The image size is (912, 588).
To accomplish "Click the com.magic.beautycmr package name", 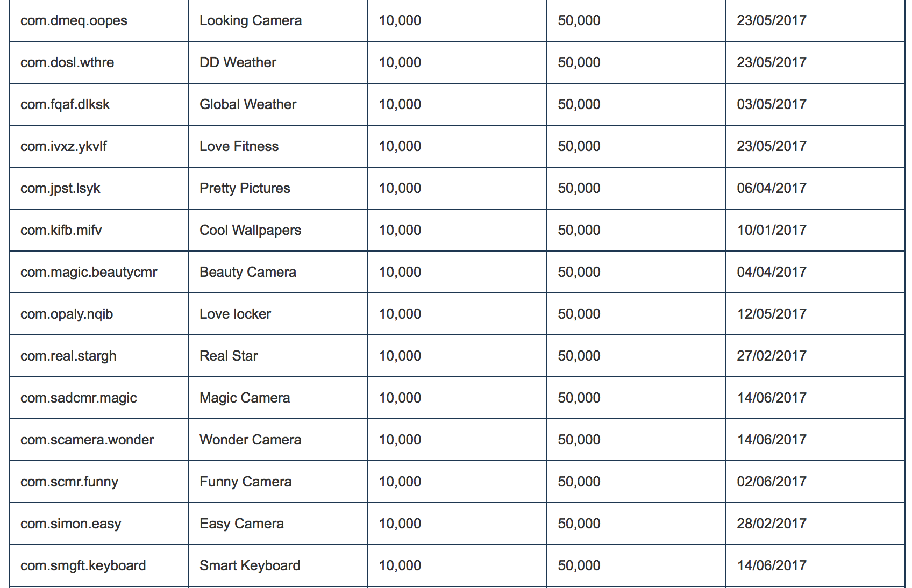I will [x=89, y=273].
